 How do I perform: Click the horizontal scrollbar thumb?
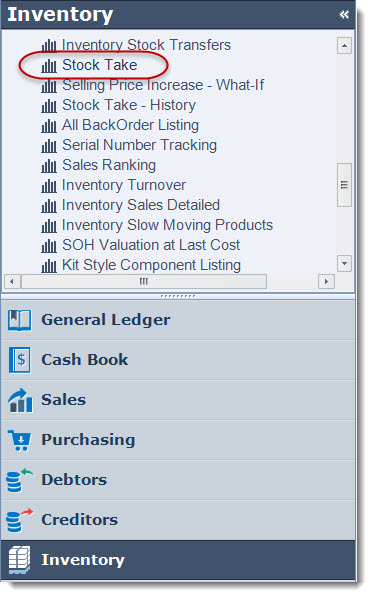pyautogui.click(x=144, y=282)
